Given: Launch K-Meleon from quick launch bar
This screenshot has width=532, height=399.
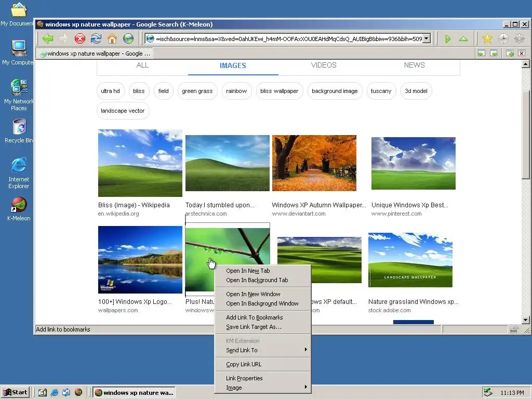Looking at the screenshot, I should tap(78, 392).
